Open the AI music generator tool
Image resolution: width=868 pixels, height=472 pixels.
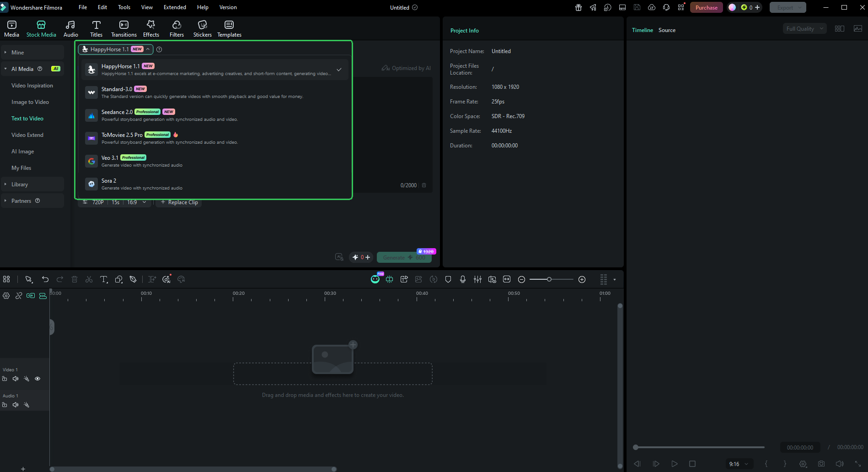click(167, 279)
